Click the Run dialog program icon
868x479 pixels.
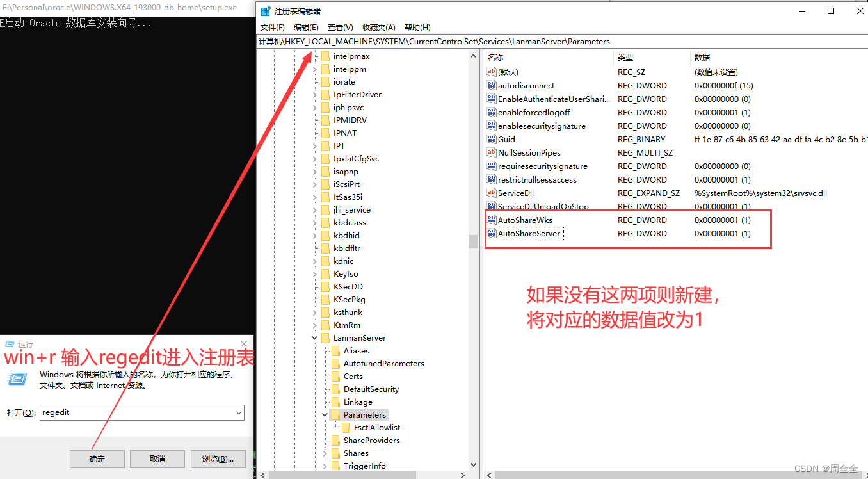click(x=17, y=378)
